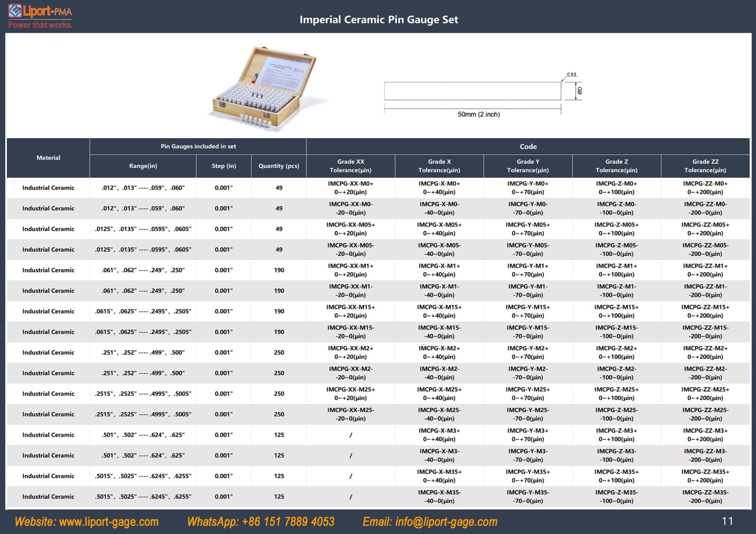Click the Imperial Ceramic Pin Gauge Set title

click(x=379, y=19)
